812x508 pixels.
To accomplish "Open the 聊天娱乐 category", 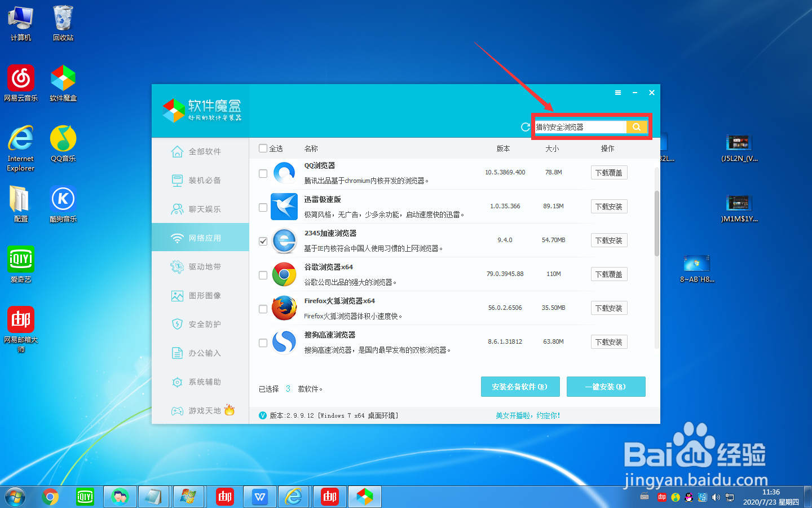I will pos(200,209).
